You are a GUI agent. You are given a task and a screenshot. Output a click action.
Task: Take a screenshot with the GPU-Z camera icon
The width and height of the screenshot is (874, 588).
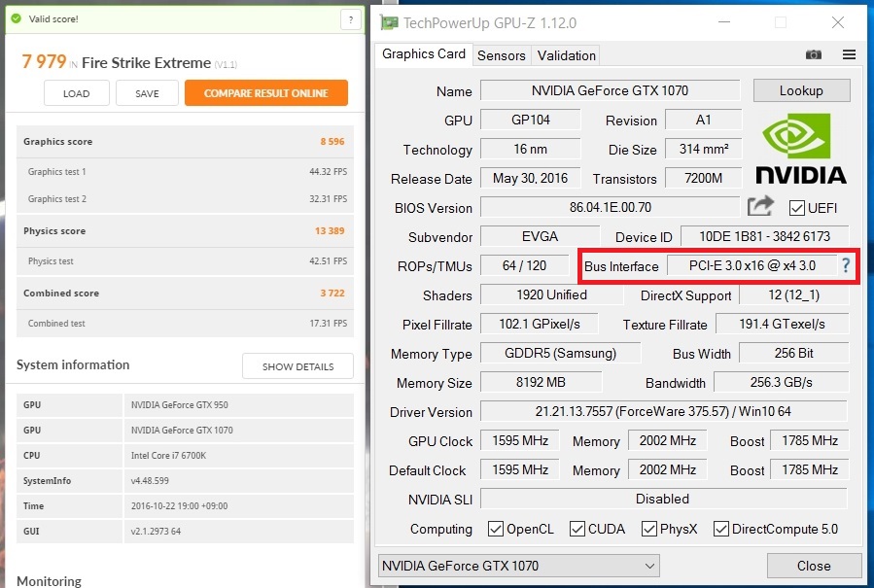[814, 54]
